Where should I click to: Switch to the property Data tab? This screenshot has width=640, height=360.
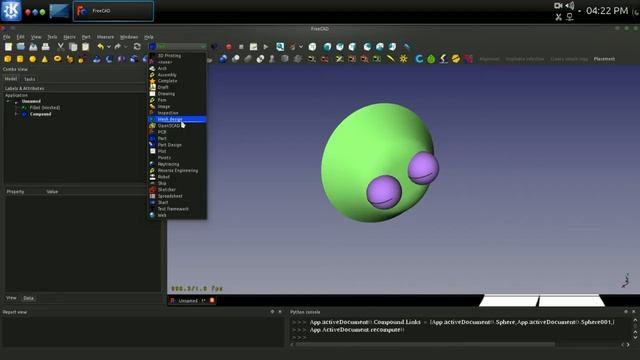28,298
